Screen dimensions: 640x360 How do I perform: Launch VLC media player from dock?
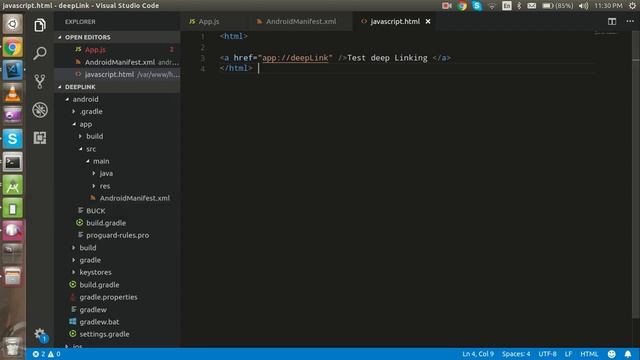[x=13, y=93]
